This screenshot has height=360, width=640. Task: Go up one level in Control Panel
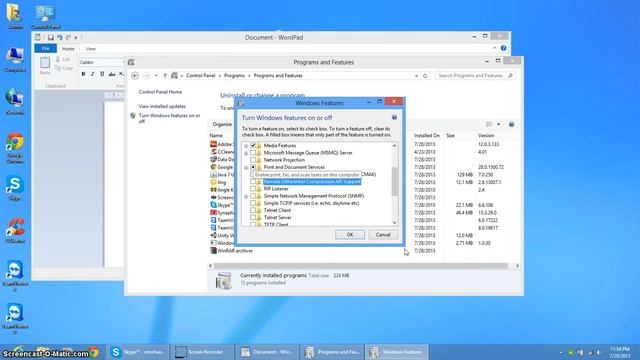click(x=165, y=76)
